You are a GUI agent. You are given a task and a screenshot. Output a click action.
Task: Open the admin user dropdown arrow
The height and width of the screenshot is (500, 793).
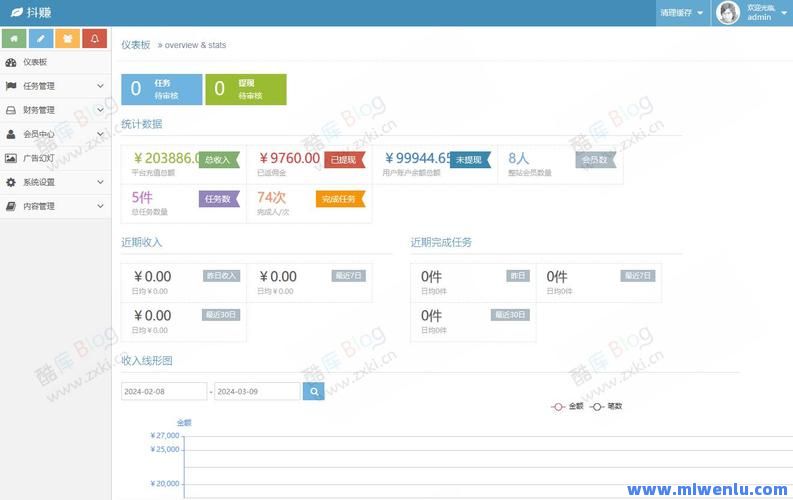click(784, 13)
